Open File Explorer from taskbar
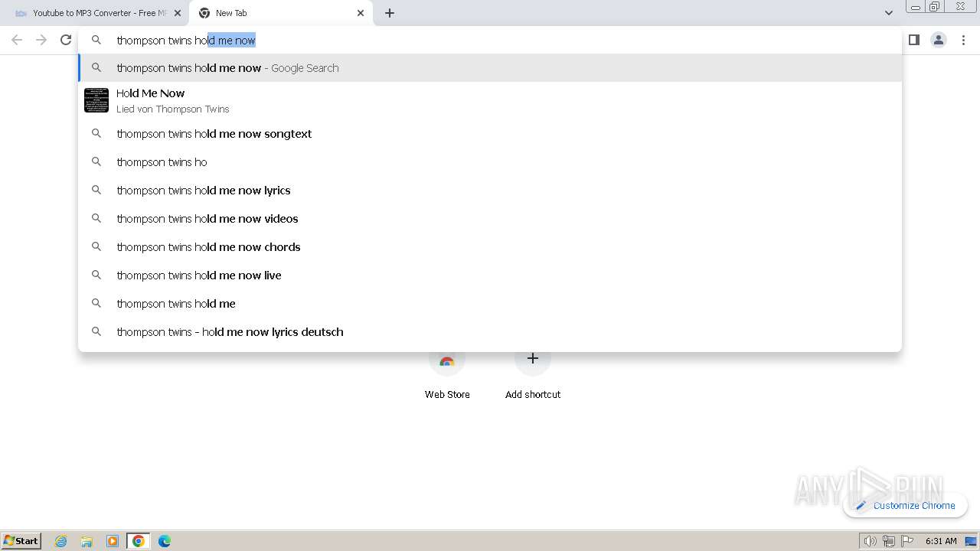The height and width of the screenshot is (551, 980). click(x=87, y=541)
